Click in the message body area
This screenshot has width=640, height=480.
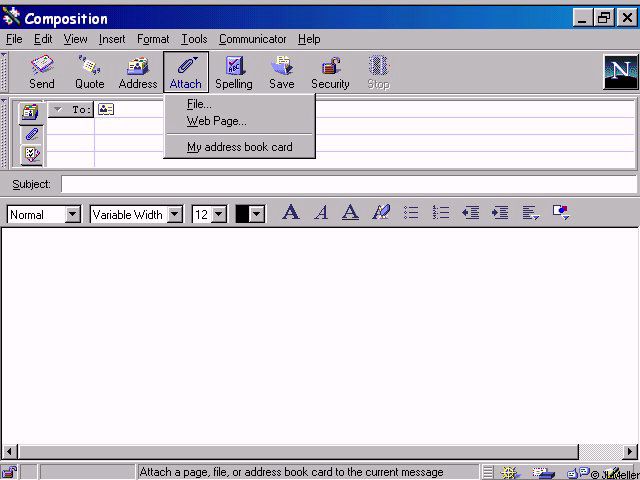coord(320,336)
